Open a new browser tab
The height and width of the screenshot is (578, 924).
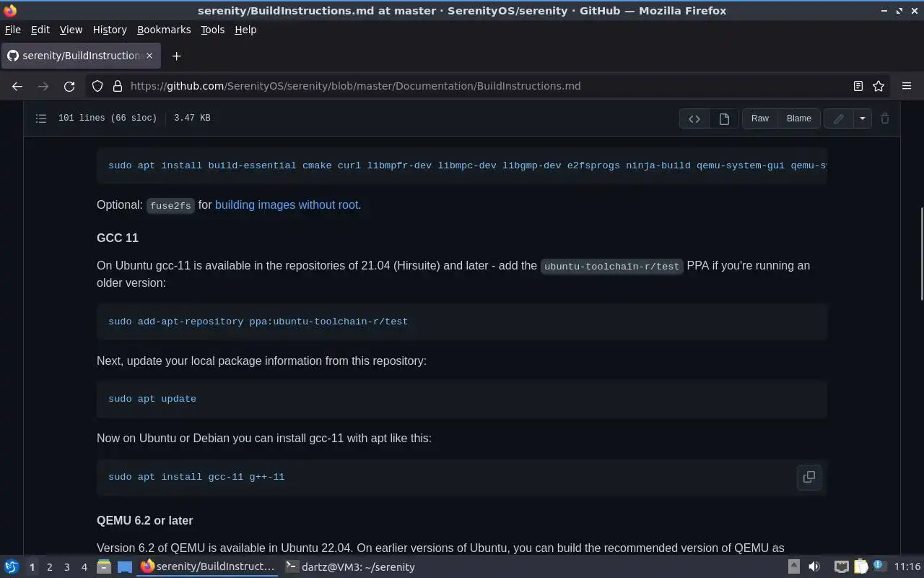click(x=176, y=56)
